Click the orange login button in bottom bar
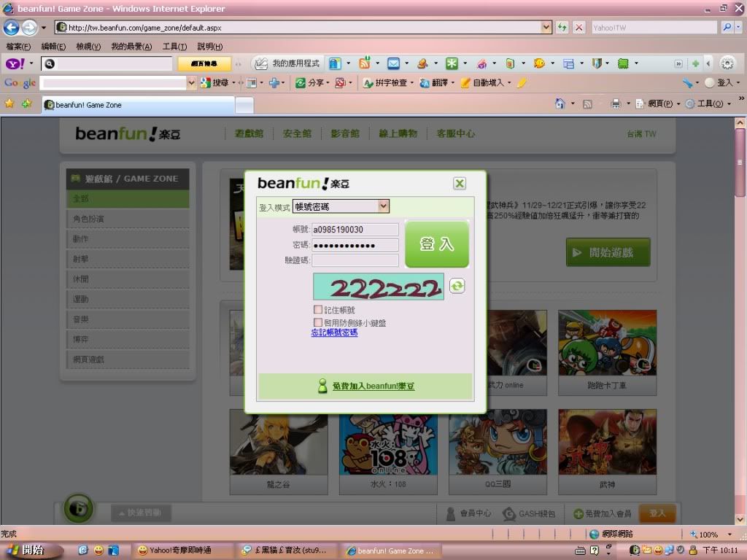 (x=657, y=513)
